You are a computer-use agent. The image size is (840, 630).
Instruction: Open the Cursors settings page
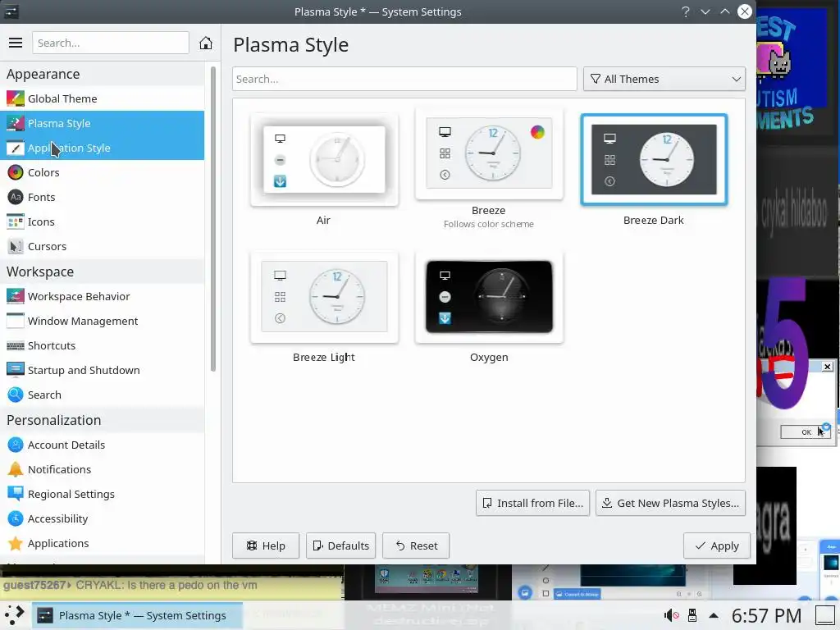(102, 246)
